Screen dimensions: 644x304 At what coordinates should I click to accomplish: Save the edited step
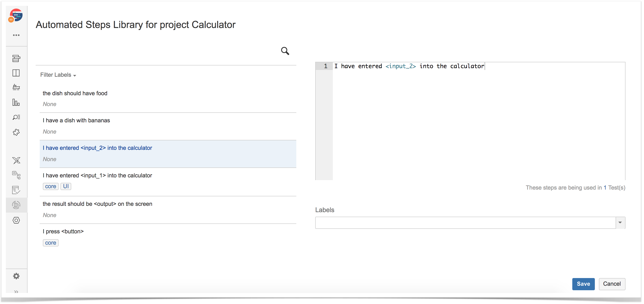[583, 284]
